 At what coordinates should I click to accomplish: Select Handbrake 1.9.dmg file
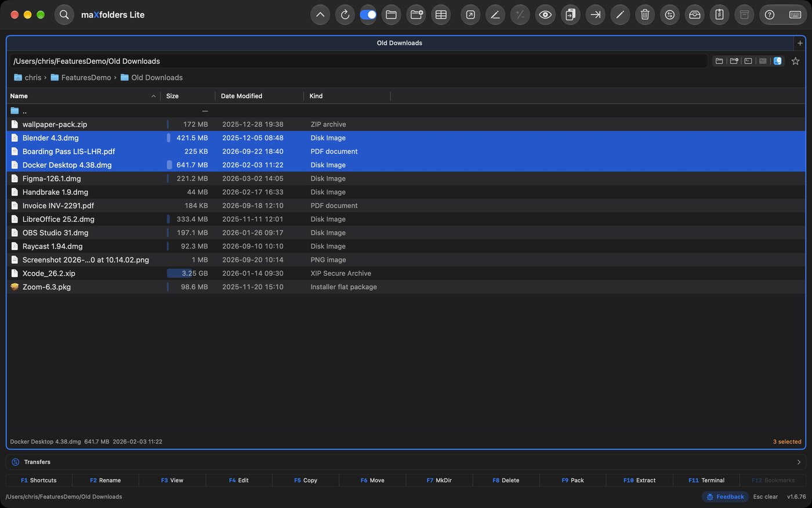click(406, 192)
